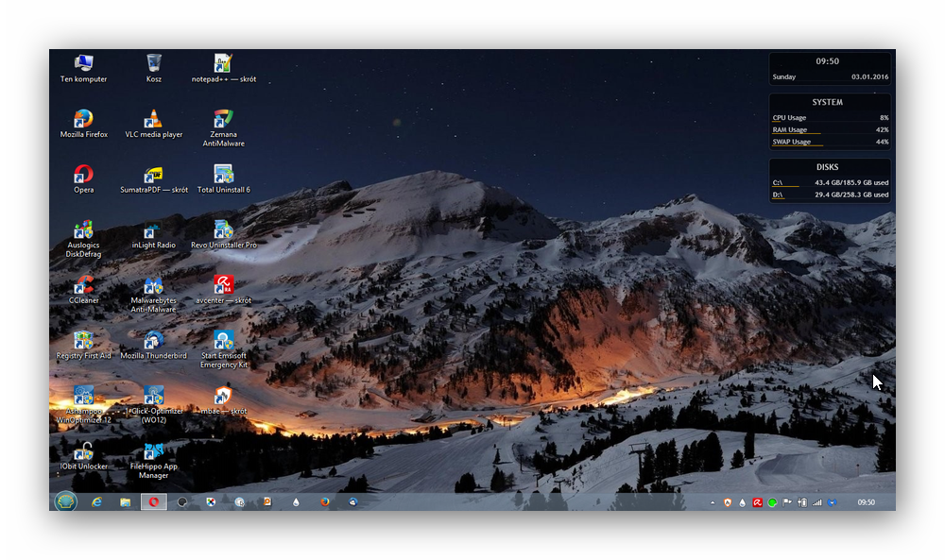Launch Internet Explorer from the taskbar
This screenshot has height=560, width=945.
96,501
